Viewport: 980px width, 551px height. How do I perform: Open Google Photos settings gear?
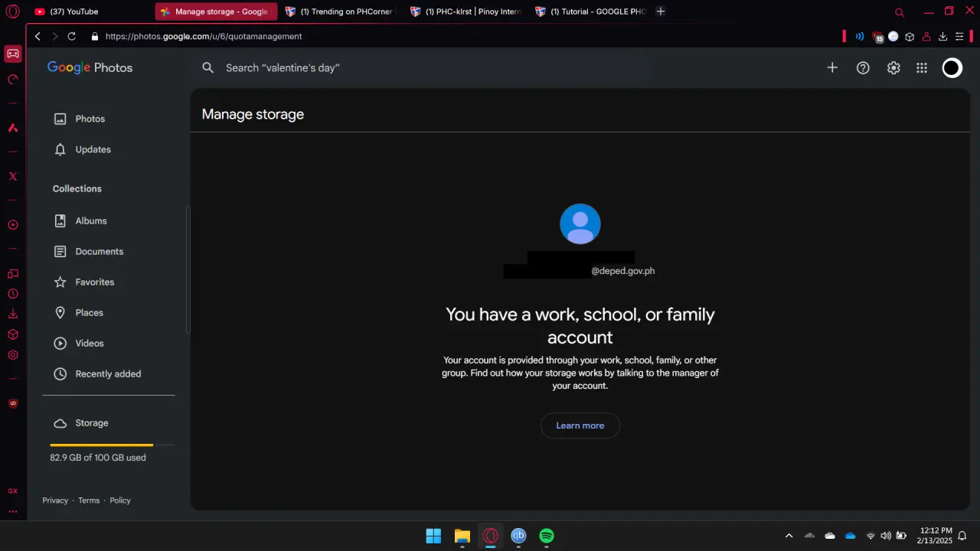click(x=893, y=68)
